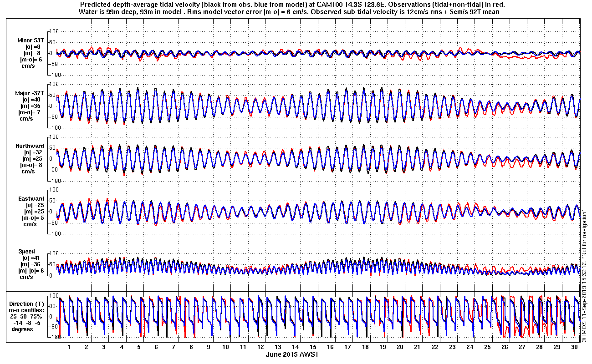
Task: Click day "9" on the date axis
Action: point(209,347)
